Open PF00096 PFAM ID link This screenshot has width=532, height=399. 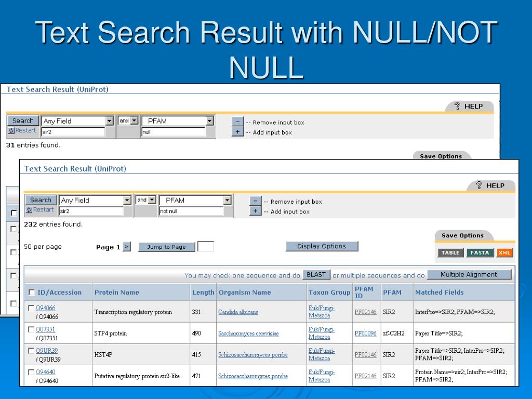365,333
